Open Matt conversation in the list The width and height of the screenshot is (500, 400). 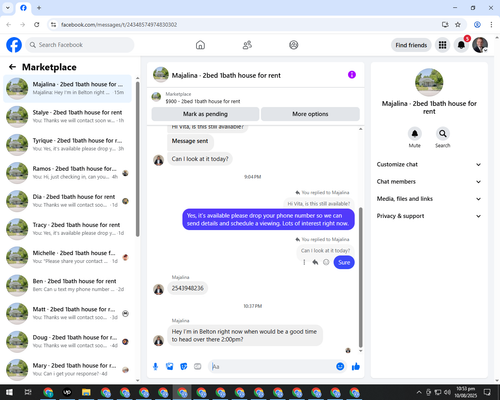[x=67, y=313]
